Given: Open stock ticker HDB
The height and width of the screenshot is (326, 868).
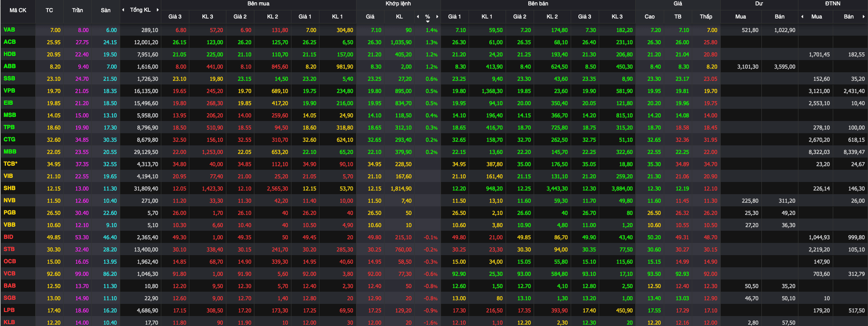Looking at the screenshot, I should 9,54.
